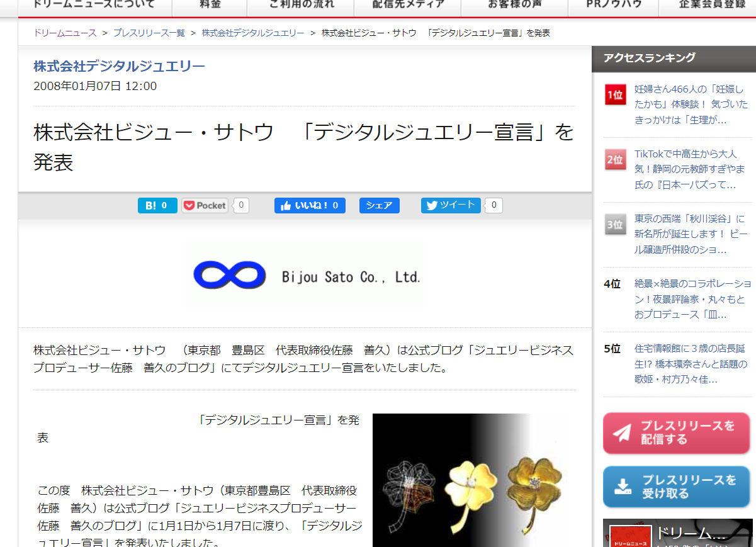Click the tweet count bubble
This screenshot has width=756, height=547.
tap(495, 205)
